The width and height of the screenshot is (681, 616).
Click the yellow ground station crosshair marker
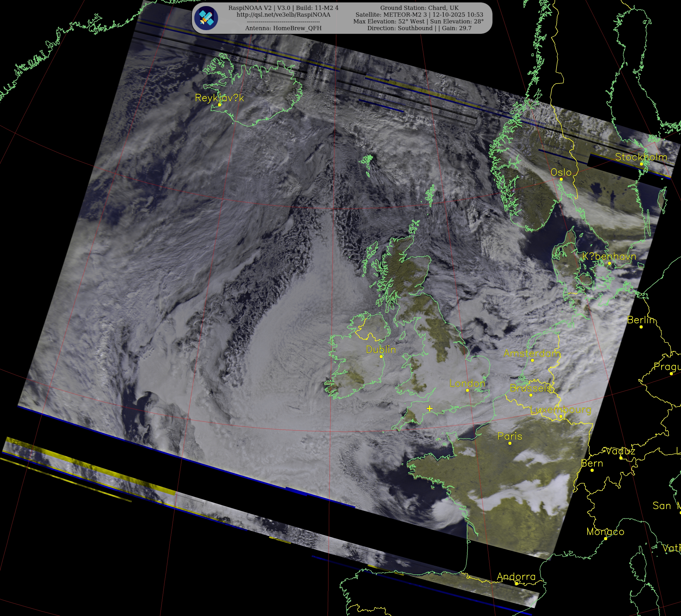coord(429,409)
